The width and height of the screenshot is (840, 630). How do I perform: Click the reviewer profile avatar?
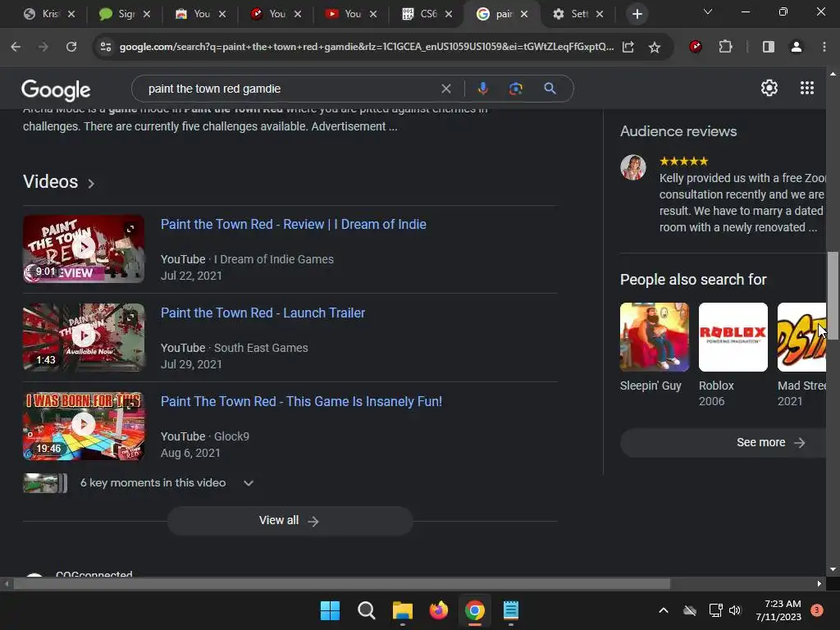click(632, 167)
